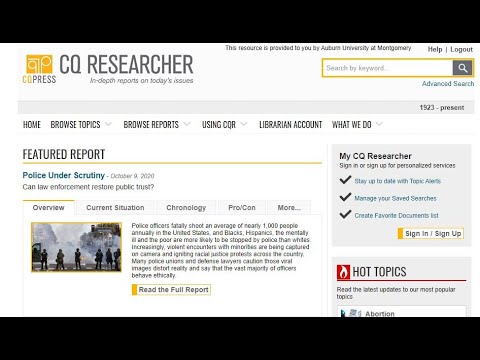
Task: Click the 1923 - present text
Action: click(x=442, y=108)
